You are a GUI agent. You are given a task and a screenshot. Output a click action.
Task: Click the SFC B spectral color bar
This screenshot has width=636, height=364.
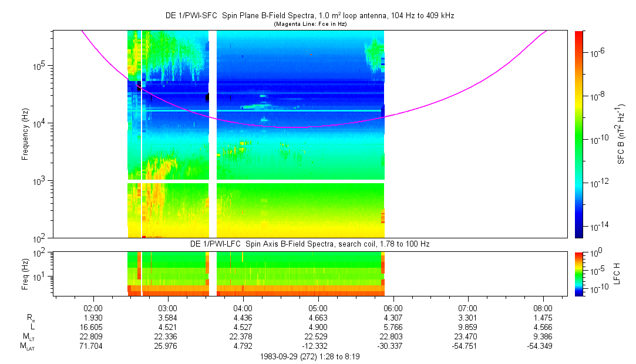point(579,134)
